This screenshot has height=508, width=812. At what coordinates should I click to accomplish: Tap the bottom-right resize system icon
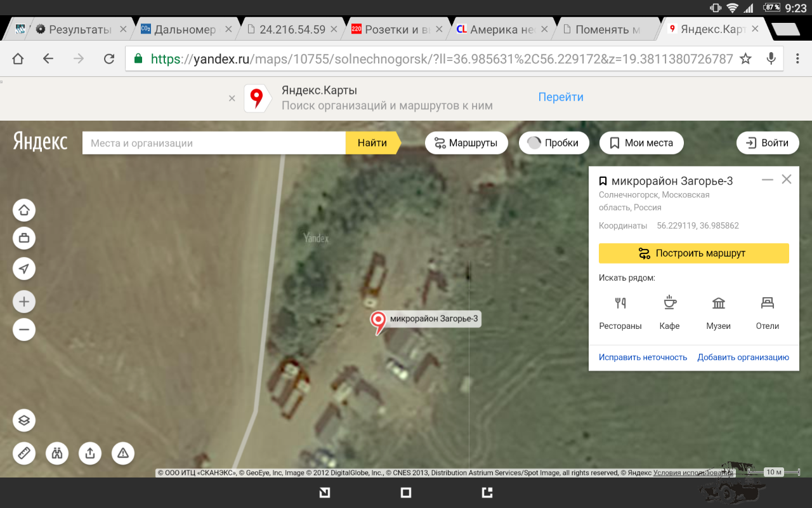pyautogui.click(x=487, y=492)
